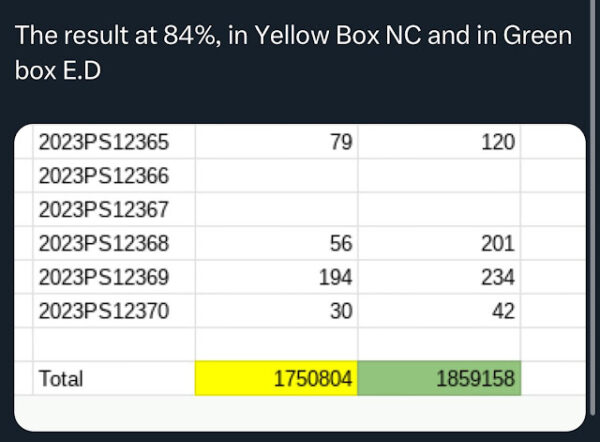
Task: Click the Total row label
Action: (x=61, y=379)
